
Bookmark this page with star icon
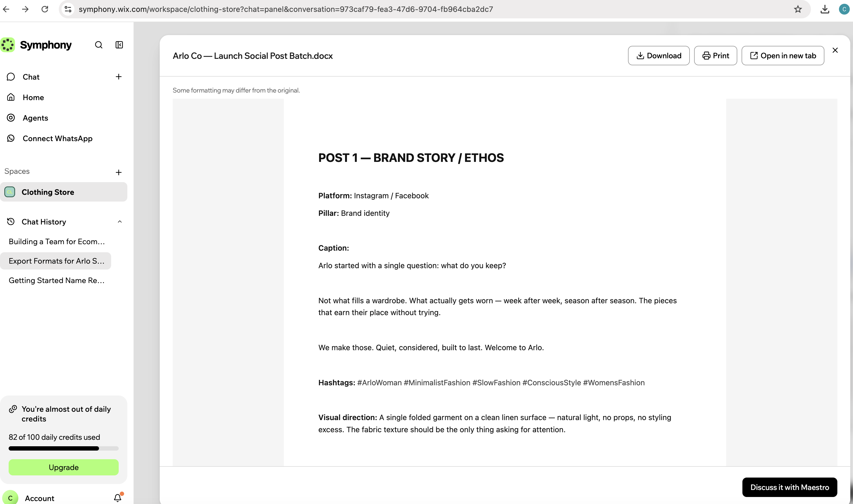(798, 9)
